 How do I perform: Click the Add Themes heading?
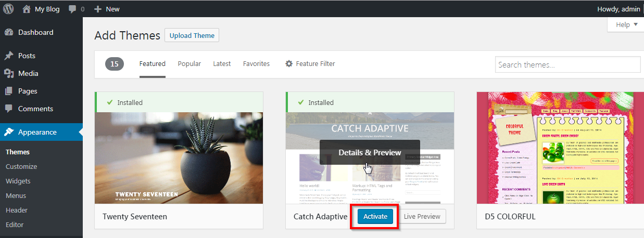(x=128, y=35)
